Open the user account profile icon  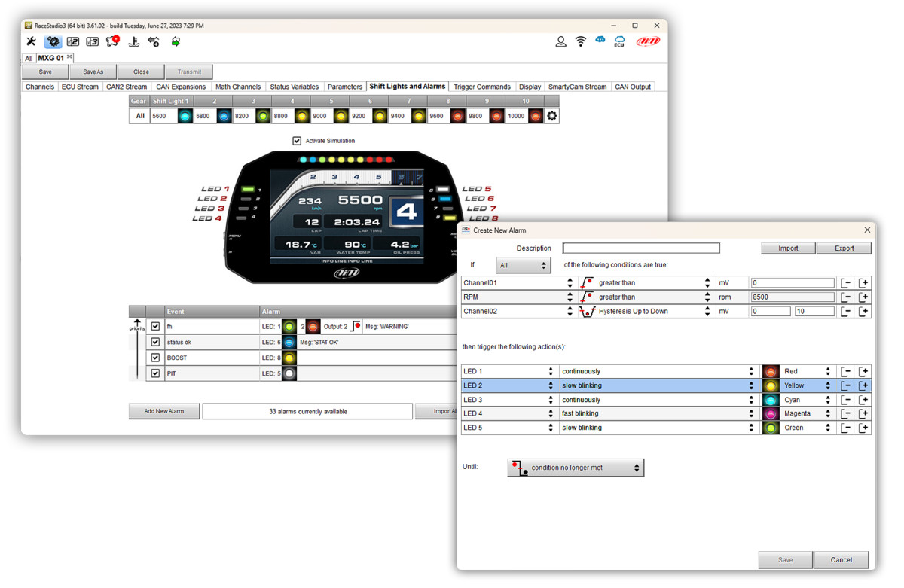click(x=560, y=42)
